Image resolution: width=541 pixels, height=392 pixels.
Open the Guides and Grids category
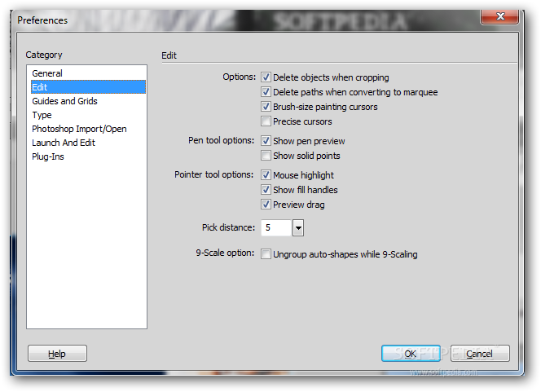click(88, 101)
